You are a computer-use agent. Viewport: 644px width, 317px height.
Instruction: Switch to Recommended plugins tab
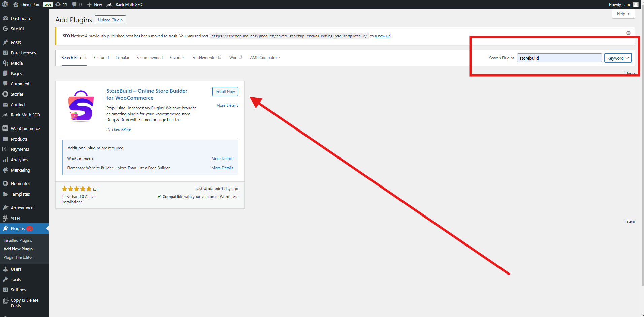(x=150, y=58)
